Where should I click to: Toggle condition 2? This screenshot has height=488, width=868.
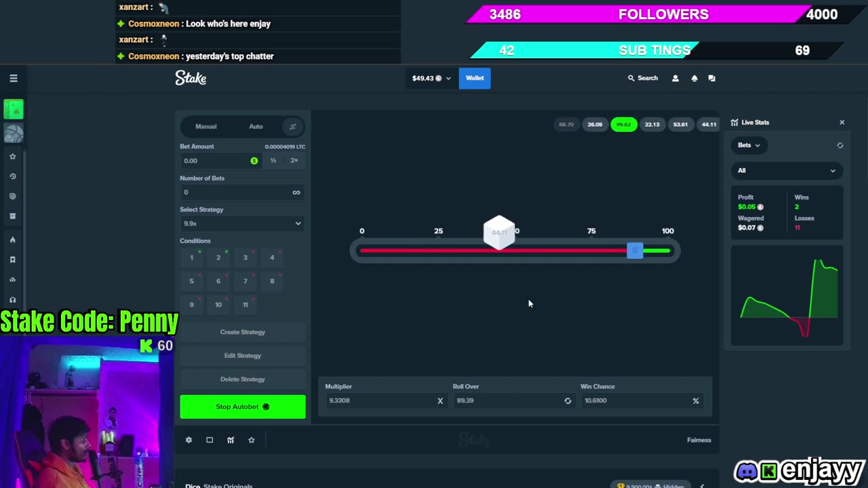[x=218, y=258]
